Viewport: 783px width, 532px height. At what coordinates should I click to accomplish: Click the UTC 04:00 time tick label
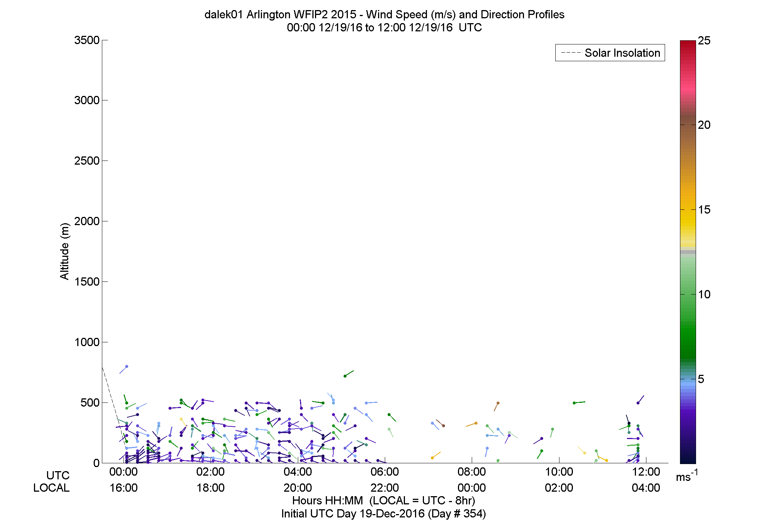point(298,472)
